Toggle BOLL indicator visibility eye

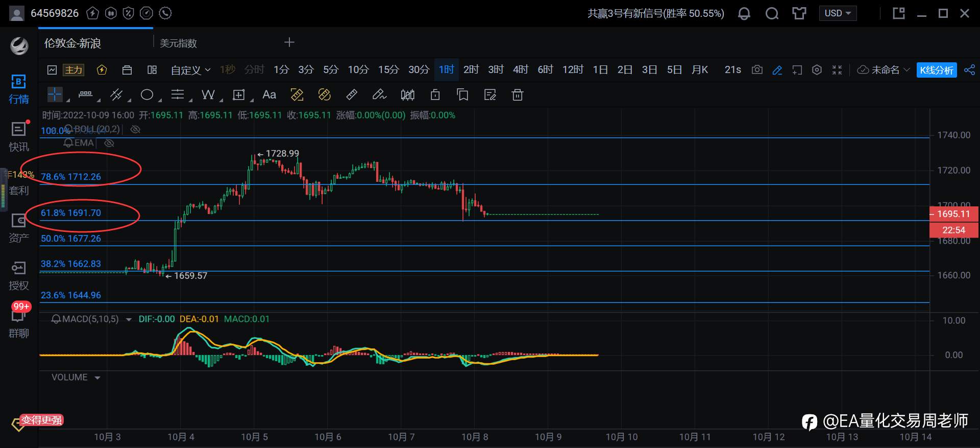135,129
